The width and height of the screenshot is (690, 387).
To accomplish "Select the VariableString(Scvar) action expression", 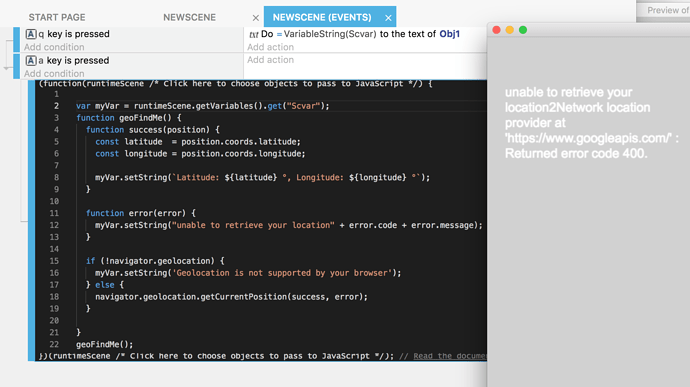I will [330, 34].
